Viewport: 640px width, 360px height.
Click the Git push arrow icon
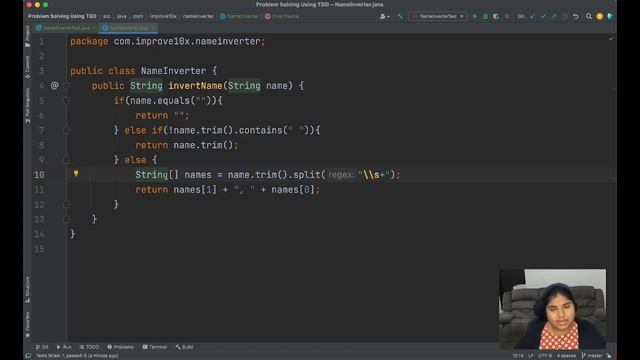554,16
